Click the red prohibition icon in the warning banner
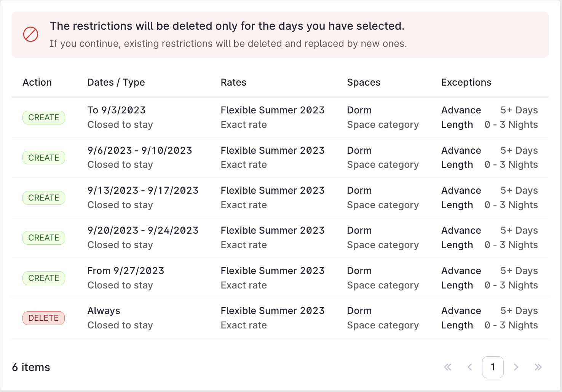562x392 pixels. 31,34
